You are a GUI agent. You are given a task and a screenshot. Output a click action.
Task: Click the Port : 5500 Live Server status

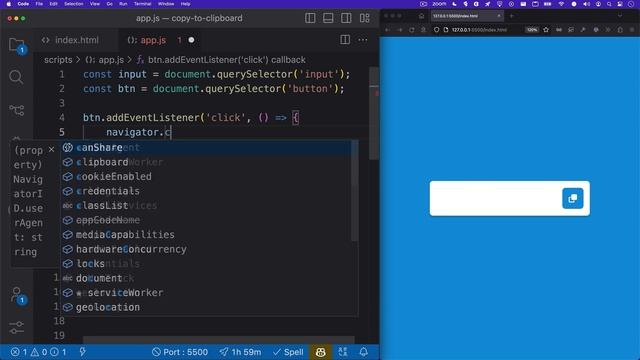pyautogui.click(x=180, y=352)
